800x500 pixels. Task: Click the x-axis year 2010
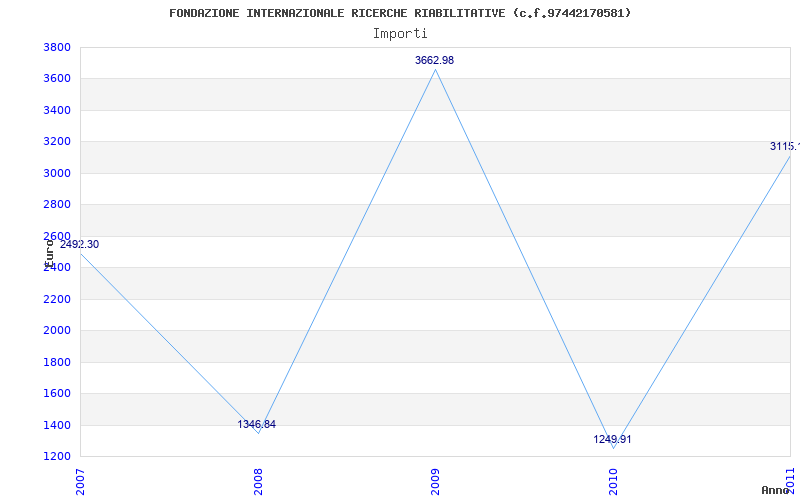pos(613,482)
